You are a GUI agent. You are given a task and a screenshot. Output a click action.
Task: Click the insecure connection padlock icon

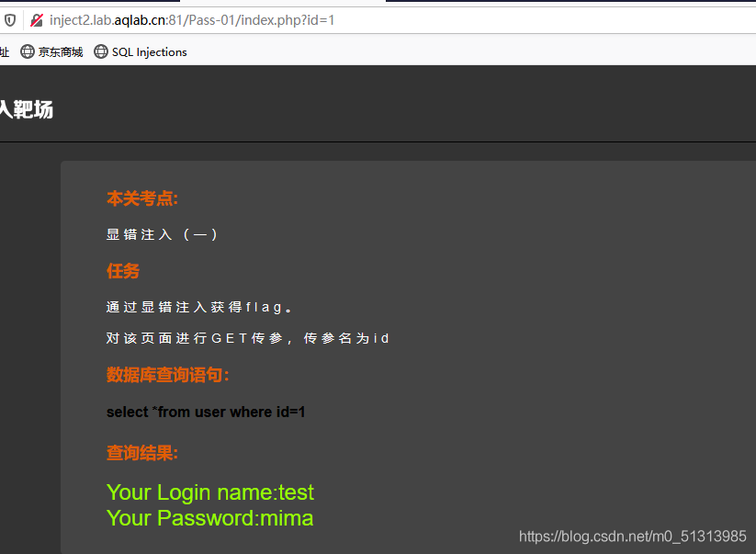(x=37, y=20)
